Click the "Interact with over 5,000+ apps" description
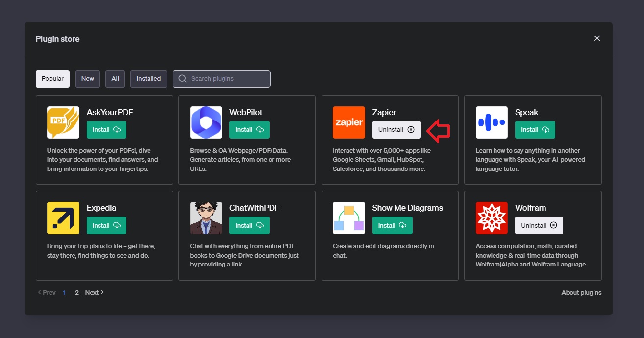Viewport: 644px width, 338px height. [x=382, y=160]
